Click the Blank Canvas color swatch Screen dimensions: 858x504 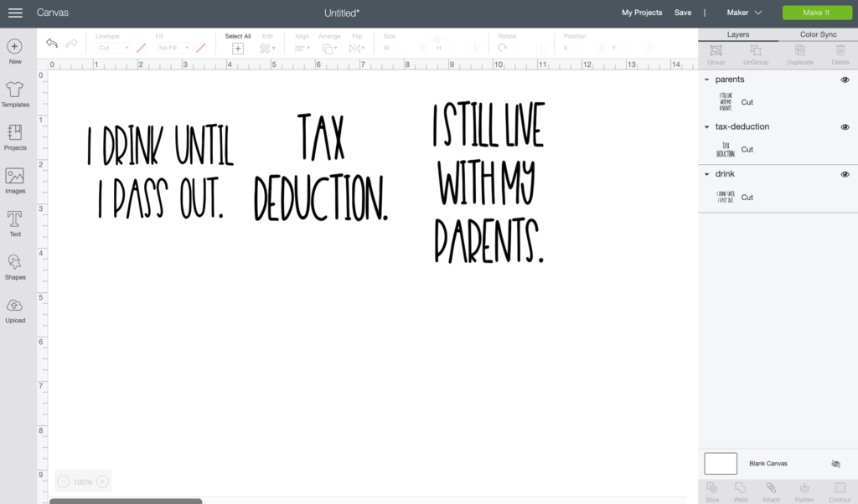721,464
